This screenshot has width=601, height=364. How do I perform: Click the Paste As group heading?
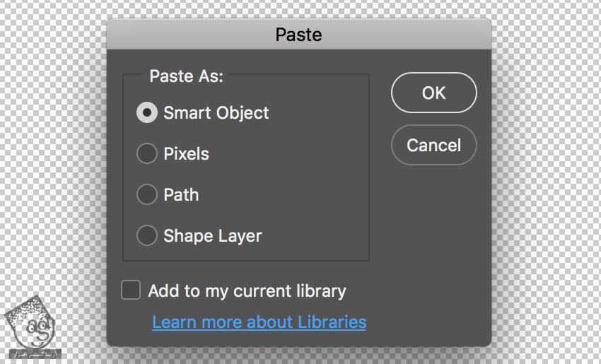point(186,76)
